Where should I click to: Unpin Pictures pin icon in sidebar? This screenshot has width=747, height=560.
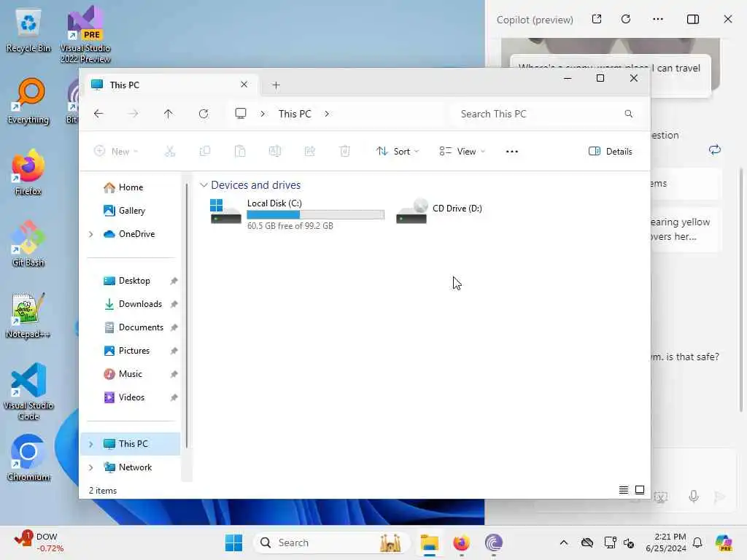174,351
